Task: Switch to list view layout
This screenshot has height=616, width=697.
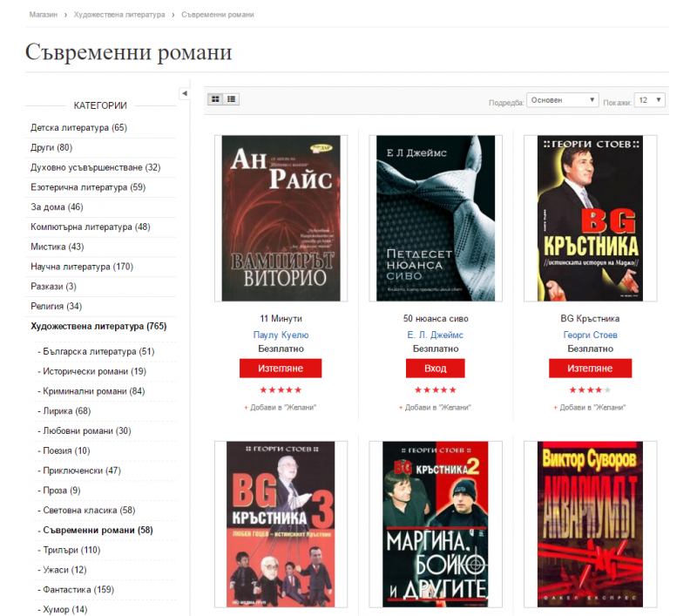Action: [x=231, y=98]
